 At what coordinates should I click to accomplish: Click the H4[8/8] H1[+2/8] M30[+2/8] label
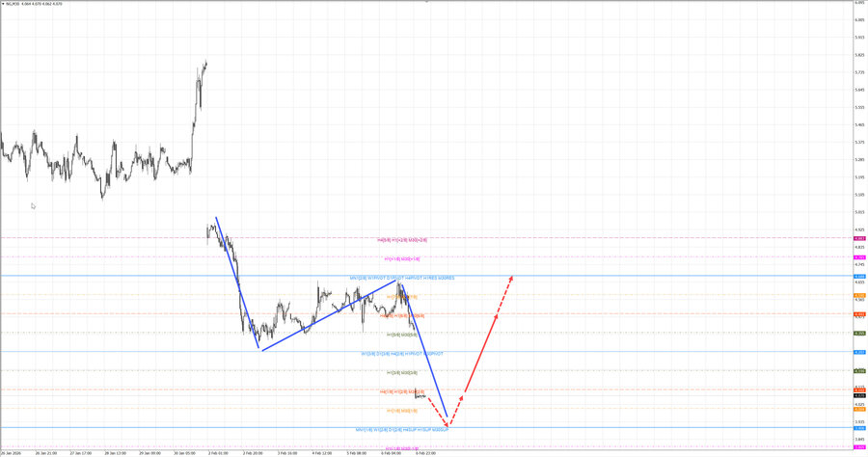click(402, 240)
